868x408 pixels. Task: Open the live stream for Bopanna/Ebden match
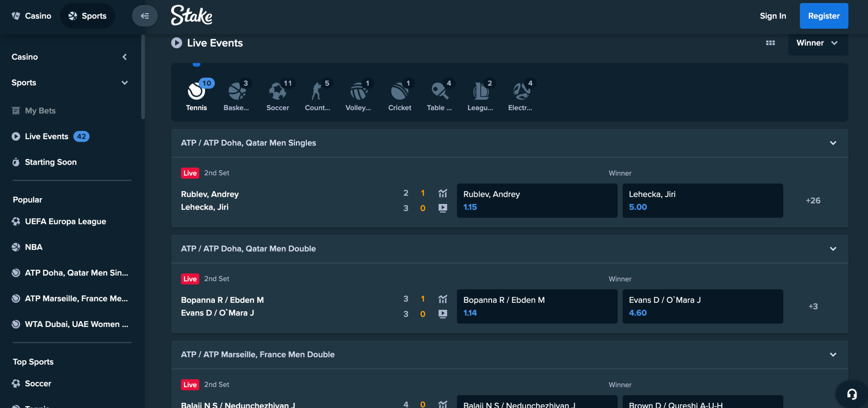pos(443,314)
